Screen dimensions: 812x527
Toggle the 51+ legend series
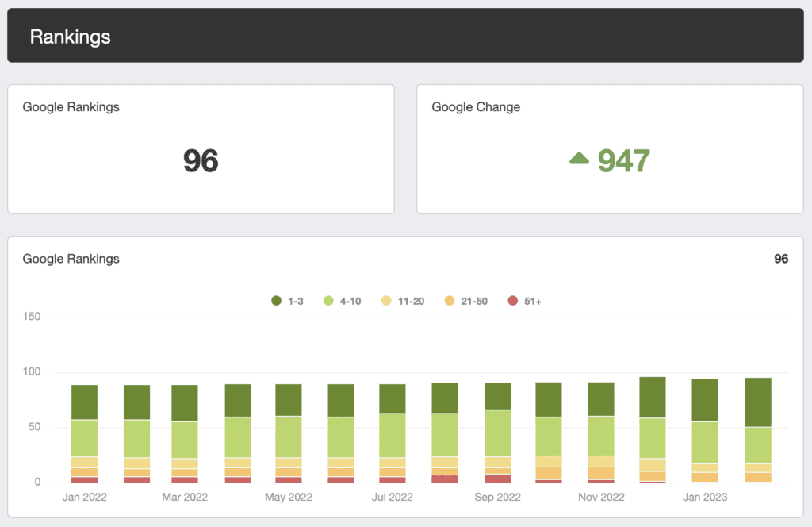525,301
